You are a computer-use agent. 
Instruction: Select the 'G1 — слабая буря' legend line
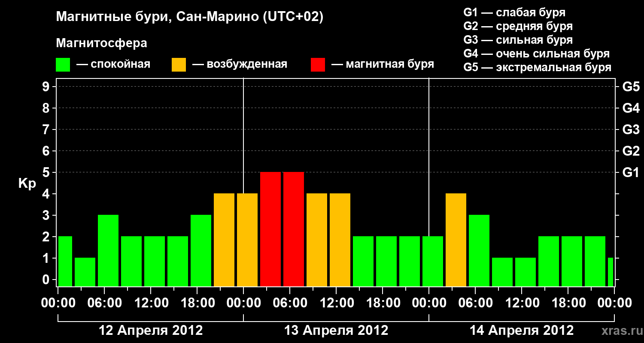coord(514,12)
